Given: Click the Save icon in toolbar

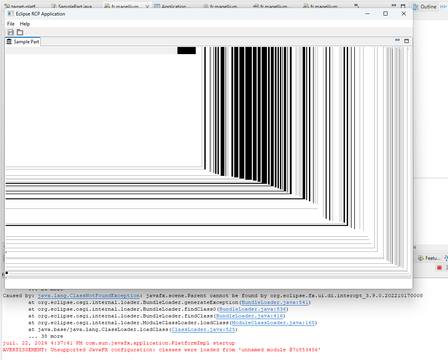Looking at the screenshot, I should pyautogui.click(x=11, y=32).
